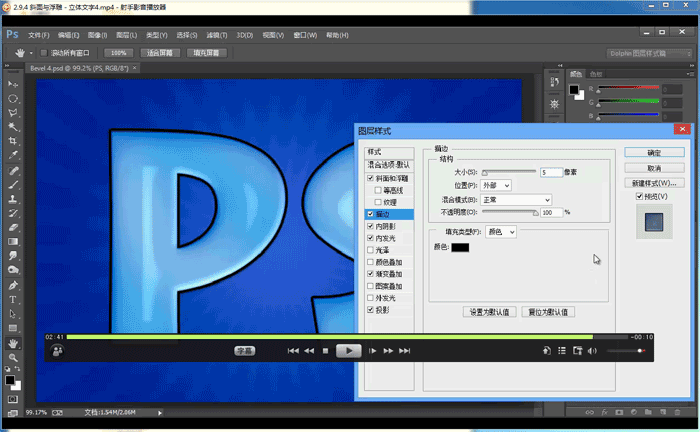The image size is (700, 432).
Task: Select the Polygonal Lasso tool
Action: [x=12, y=113]
